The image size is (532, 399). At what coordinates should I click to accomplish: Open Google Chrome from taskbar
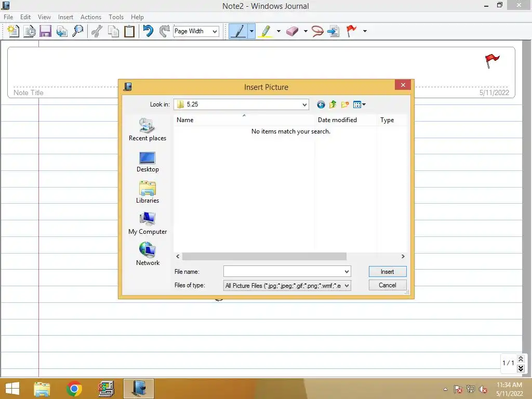pyautogui.click(x=74, y=389)
